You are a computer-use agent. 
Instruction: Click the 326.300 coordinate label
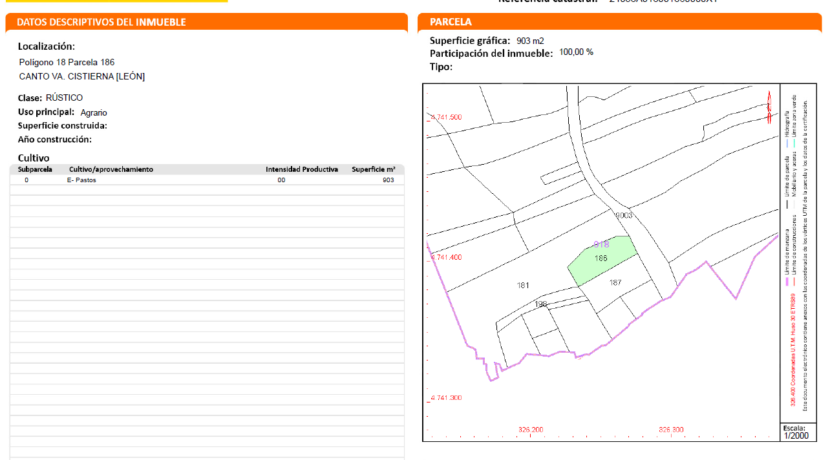click(671, 430)
